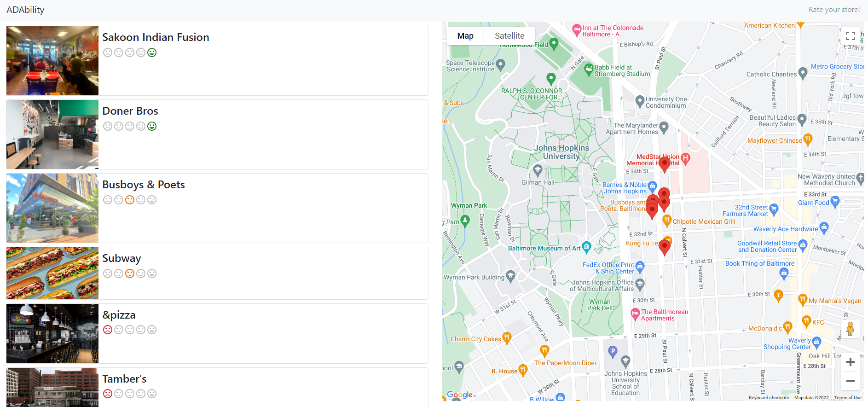Click the Charm City Cakes pin
This screenshot has height=407, width=868.
click(x=507, y=338)
